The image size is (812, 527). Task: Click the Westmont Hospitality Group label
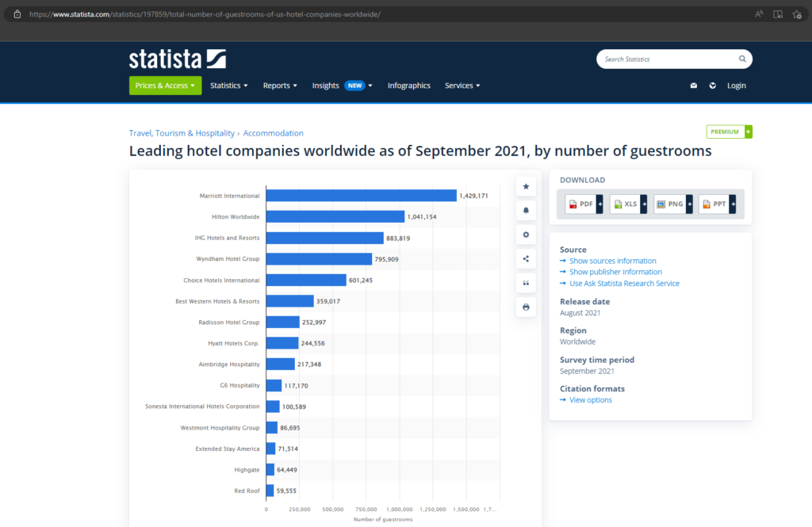pyautogui.click(x=220, y=428)
